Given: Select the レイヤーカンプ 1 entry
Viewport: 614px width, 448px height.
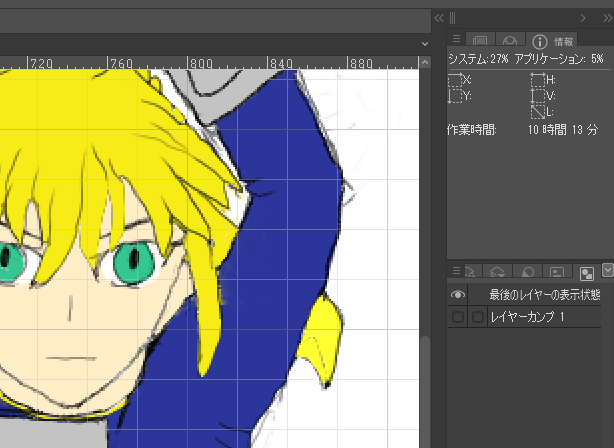Looking at the screenshot, I should 540,317.
